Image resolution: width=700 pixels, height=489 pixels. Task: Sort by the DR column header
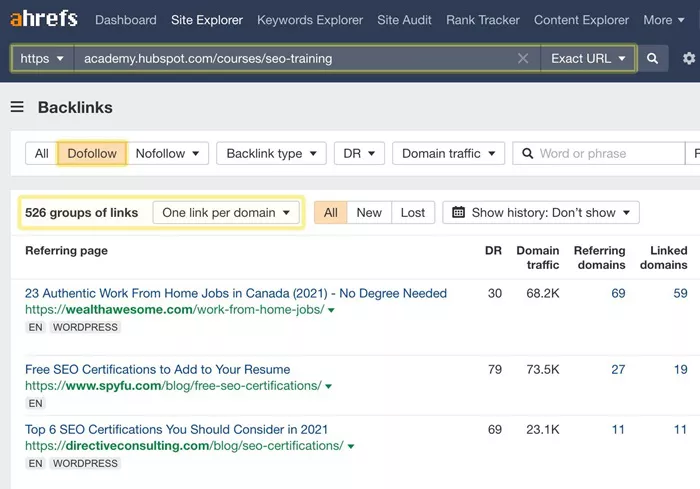click(493, 251)
